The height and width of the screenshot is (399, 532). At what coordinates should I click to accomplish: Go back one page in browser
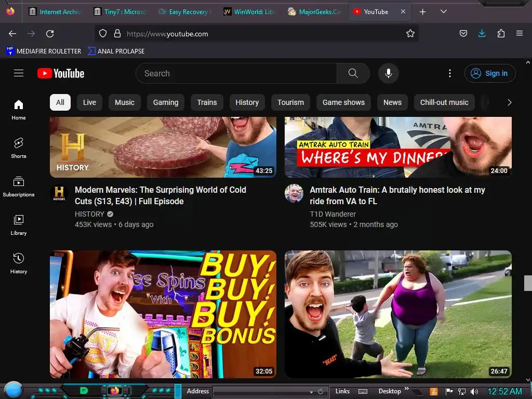click(x=12, y=34)
